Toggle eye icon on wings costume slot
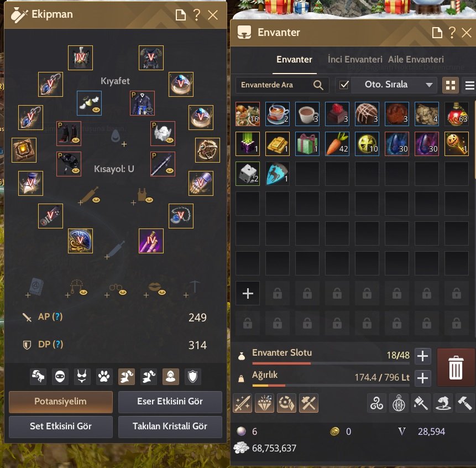The height and width of the screenshot is (468, 476). tap(97, 110)
